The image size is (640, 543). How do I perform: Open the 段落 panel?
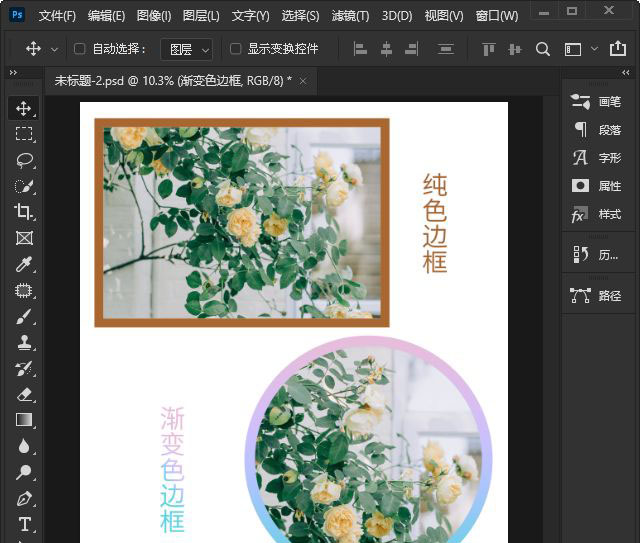(x=598, y=130)
